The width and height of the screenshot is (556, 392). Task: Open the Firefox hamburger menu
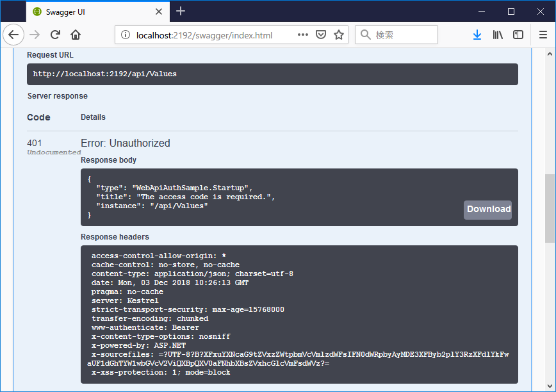(x=543, y=35)
